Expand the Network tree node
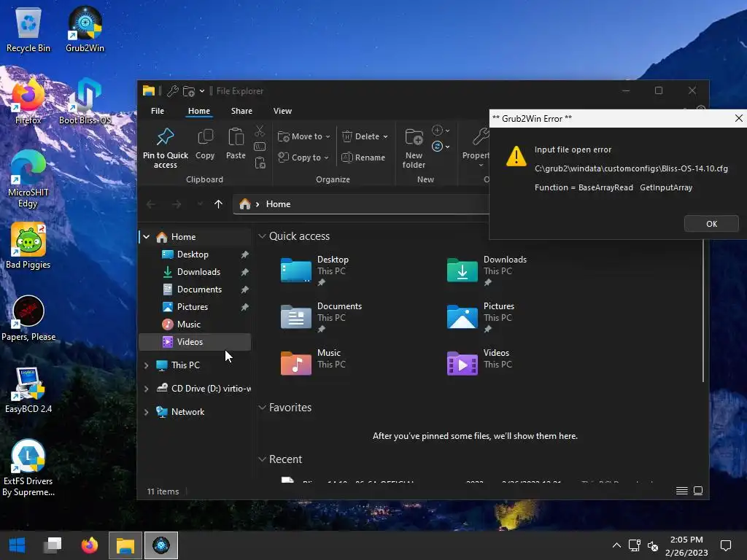 click(146, 412)
